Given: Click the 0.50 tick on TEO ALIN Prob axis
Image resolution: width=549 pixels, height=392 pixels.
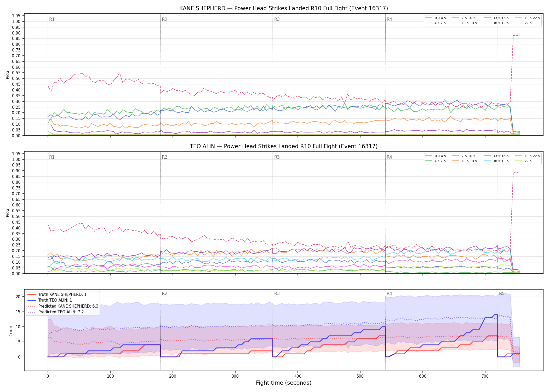Looking at the screenshot, I should (16, 216).
